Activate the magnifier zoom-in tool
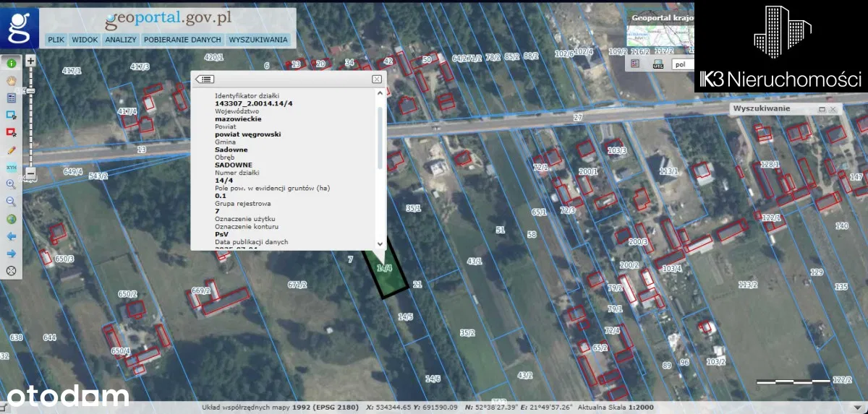 (12, 185)
